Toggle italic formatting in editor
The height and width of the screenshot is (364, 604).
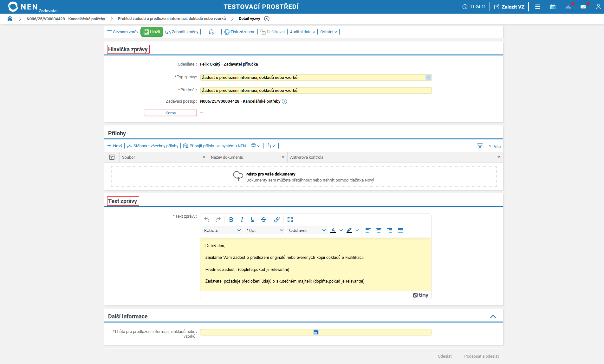click(x=242, y=220)
